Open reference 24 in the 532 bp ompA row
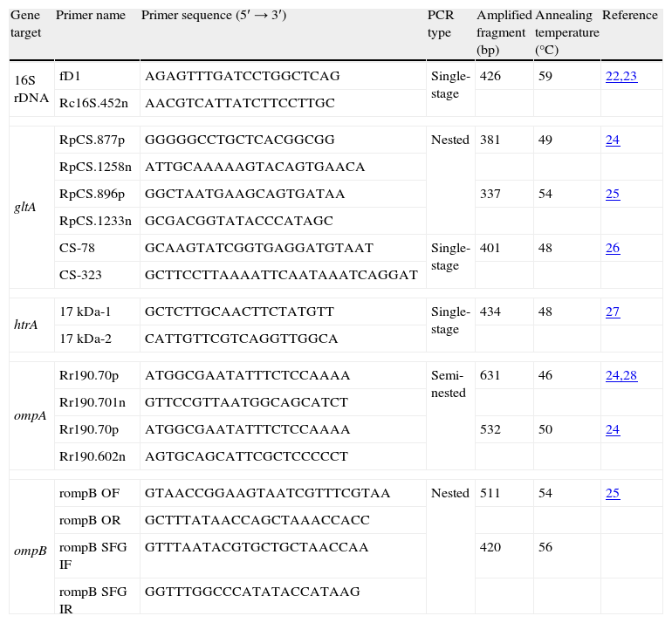The image size is (672, 623). tap(612, 429)
